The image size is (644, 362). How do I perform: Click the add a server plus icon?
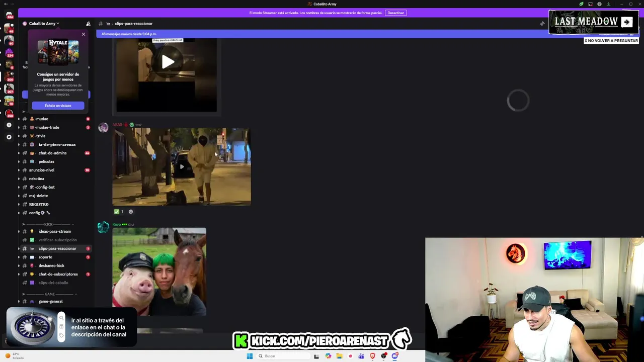(x=9, y=125)
